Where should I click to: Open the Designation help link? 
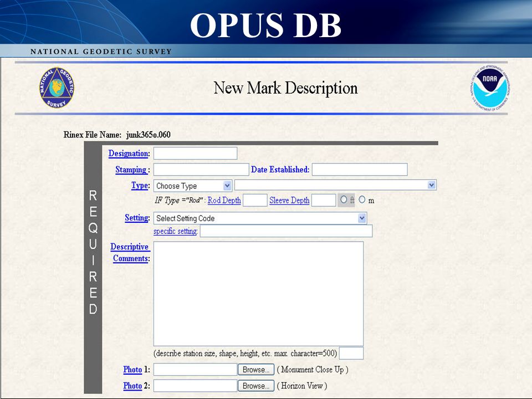pyautogui.click(x=128, y=154)
